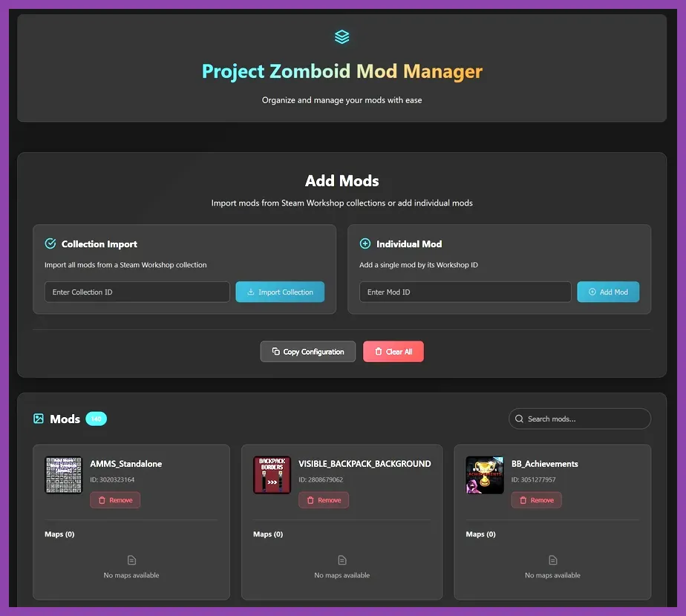Click 'Import all mods from a Steam Workshop collection'
This screenshot has height=616, width=686.
pyautogui.click(x=125, y=265)
